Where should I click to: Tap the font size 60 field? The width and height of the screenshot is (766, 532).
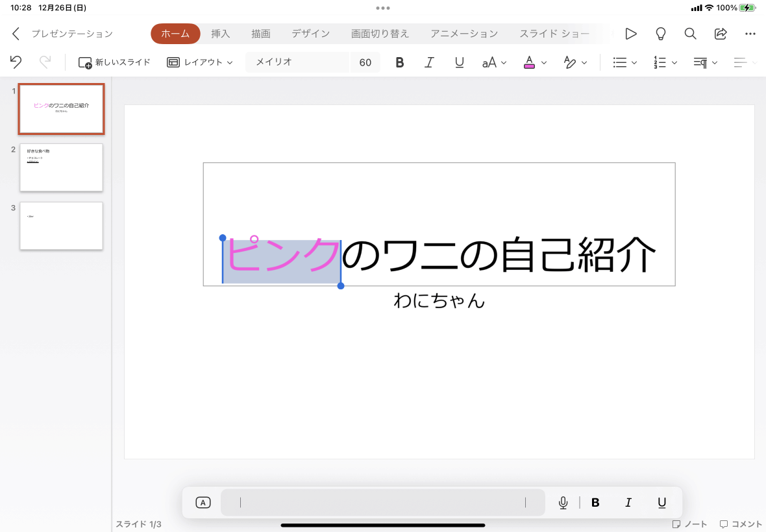[x=365, y=62]
